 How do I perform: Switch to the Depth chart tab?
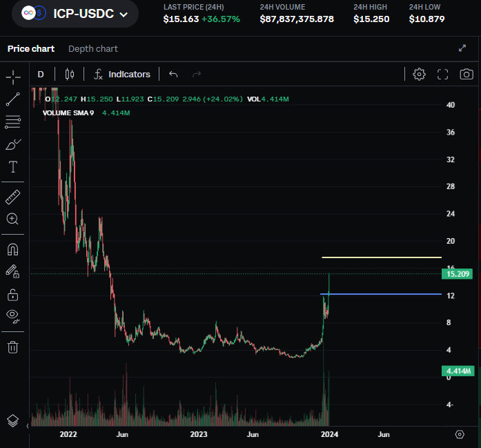pos(93,49)
